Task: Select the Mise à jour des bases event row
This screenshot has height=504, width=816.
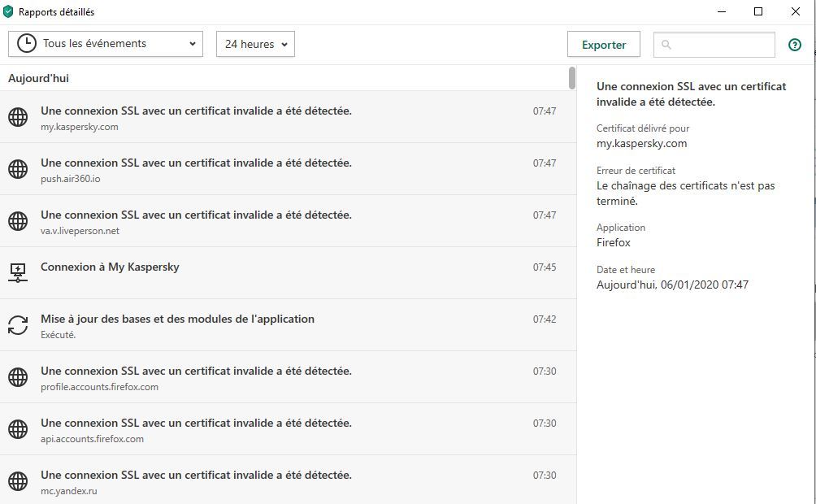Action: click(284, 325)
